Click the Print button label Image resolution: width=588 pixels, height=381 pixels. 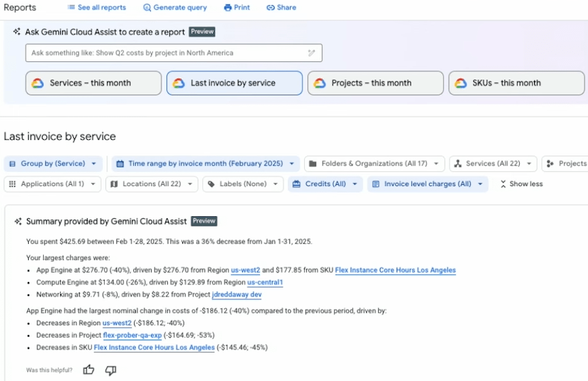(x=242, y=8)
